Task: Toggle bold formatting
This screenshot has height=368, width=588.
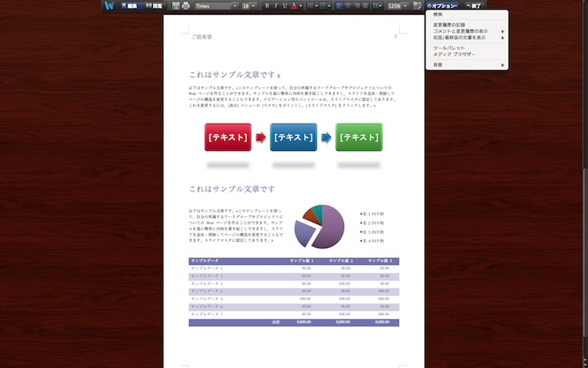Action: point(267,6)
